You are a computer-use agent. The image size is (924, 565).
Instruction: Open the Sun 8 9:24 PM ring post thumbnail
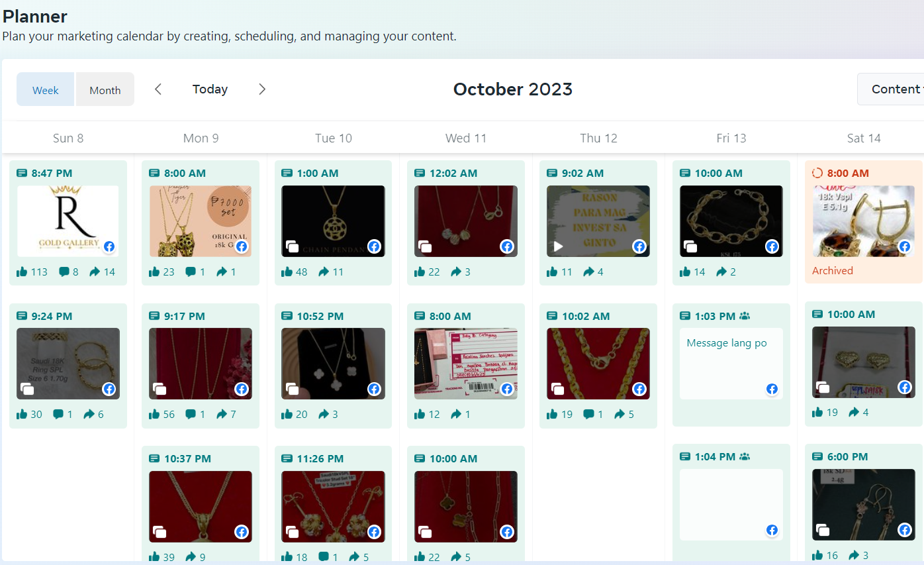coord(68,364)
